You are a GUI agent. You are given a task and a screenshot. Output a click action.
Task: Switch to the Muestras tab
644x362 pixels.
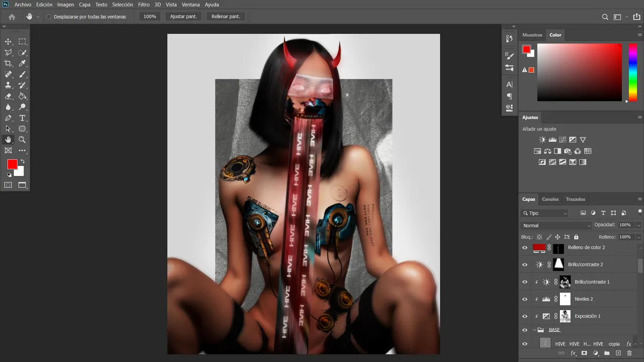pyautogui.click(x=532, y=35)
